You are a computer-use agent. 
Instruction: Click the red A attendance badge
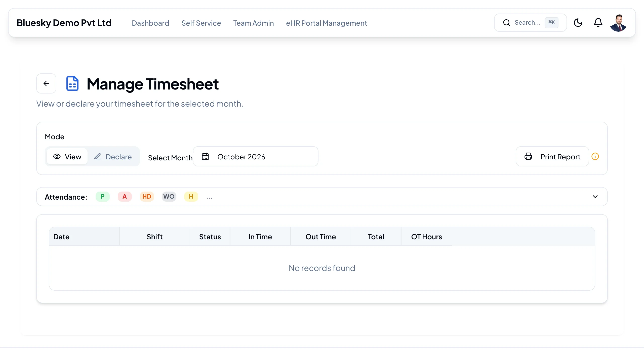pos(125,197)
